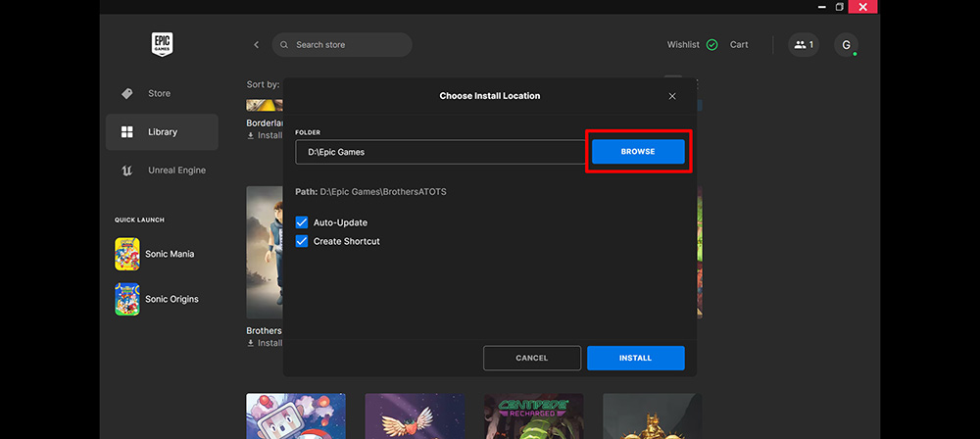The width and height of the screenshot is (980, 439).
Task: Restore down the launcher window
Action: [x=840, y=7]
